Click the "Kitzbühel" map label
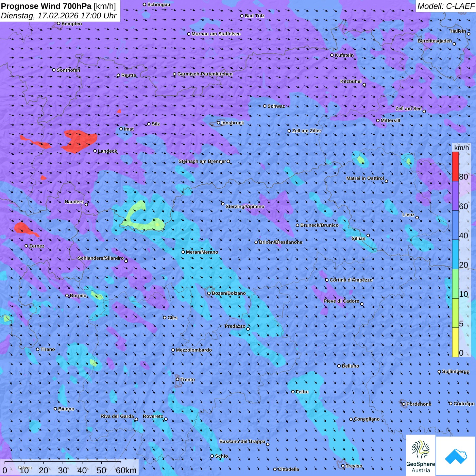This screenshot has height=476, width=476. click(x=351, y=81)
